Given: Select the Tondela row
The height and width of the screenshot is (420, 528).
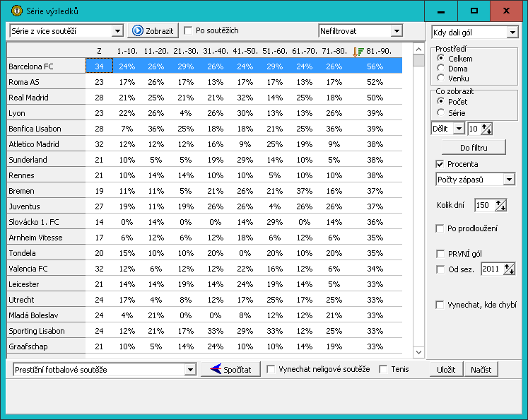Looking at the screenshot, I should (204, 252).
